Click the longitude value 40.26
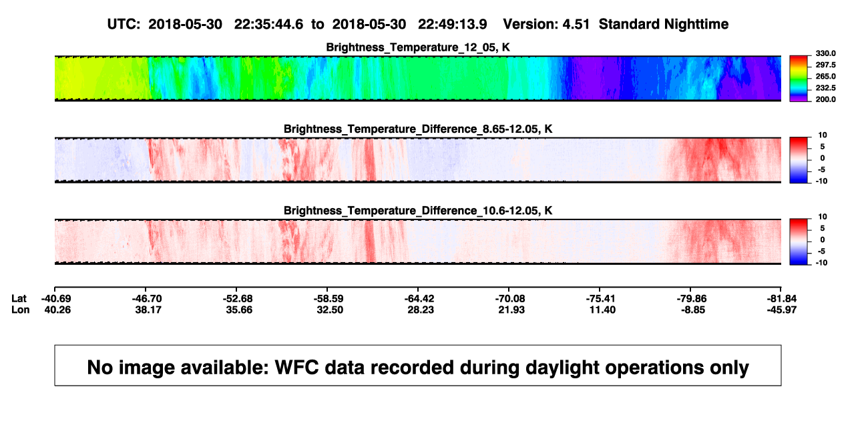 point(57,310)
